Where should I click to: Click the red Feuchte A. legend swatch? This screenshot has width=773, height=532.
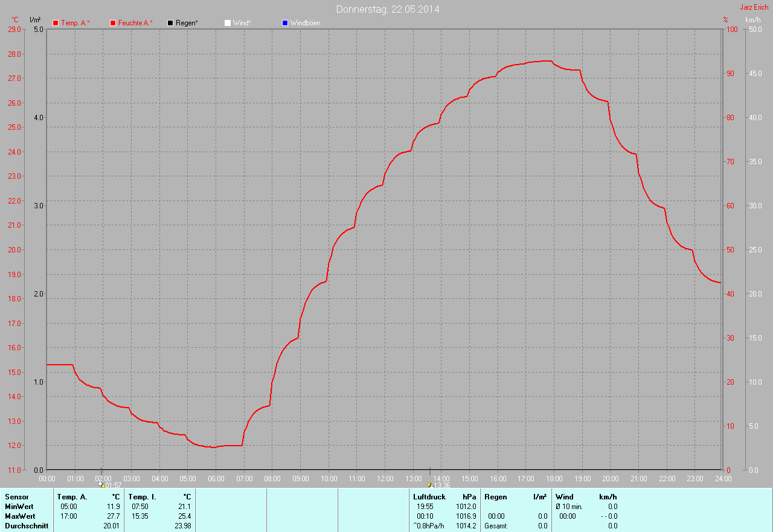[113, 23]
